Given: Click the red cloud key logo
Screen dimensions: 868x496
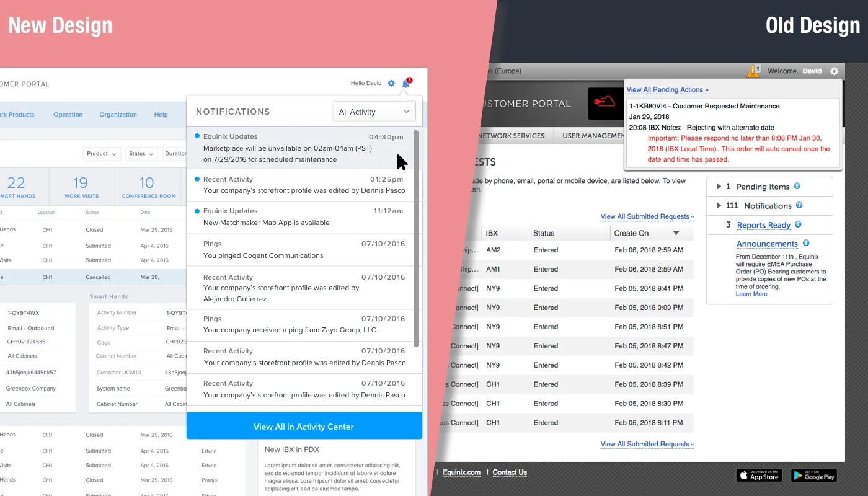Looking at the screenshot, I should [x=604, y=103].
